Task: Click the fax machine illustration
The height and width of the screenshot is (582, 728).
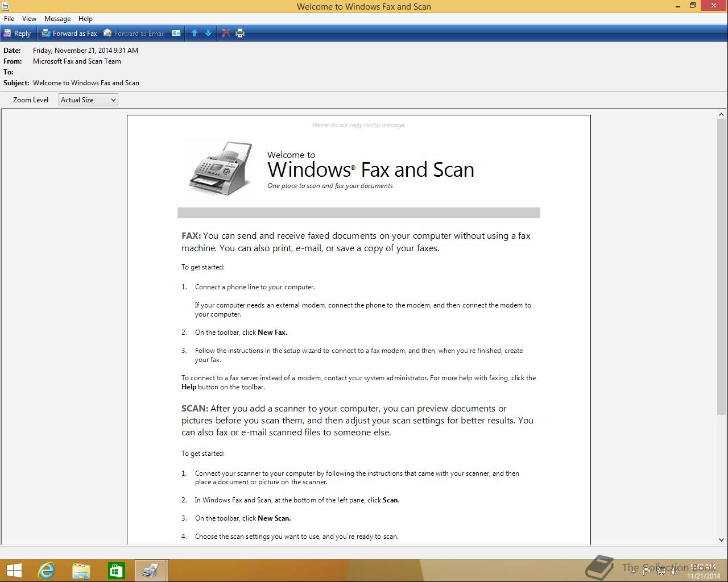Action: [x=221, y=168]
